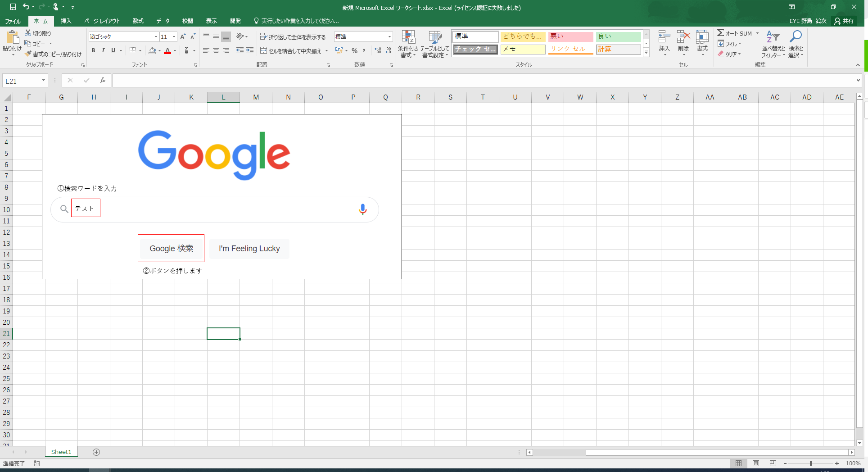Decrease decimal places

coord(388,50)
